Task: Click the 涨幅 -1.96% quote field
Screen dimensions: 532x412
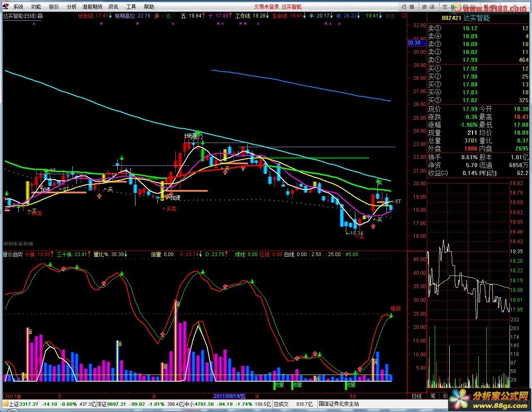Action: (x=453, y=125)
